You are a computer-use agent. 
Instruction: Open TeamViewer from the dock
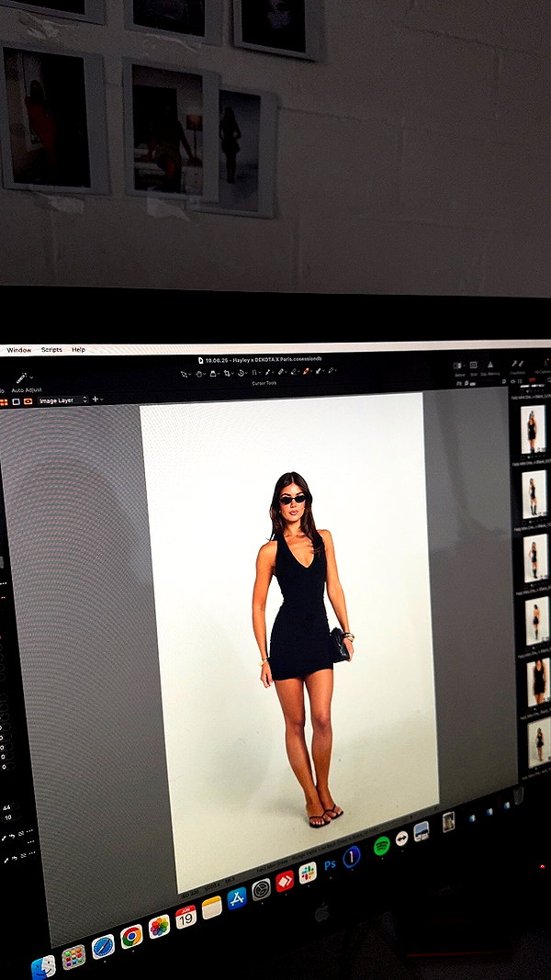[x=401, y=839]
